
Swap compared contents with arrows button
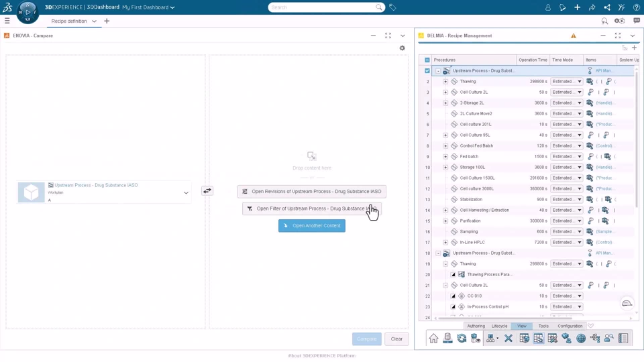click(207, 191)
